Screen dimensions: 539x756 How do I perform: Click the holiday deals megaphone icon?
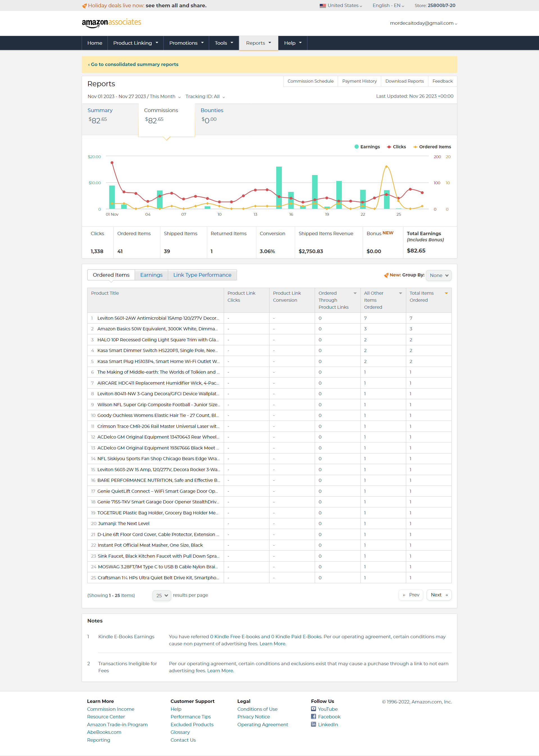pyautogui.click(x=84, y=6)
